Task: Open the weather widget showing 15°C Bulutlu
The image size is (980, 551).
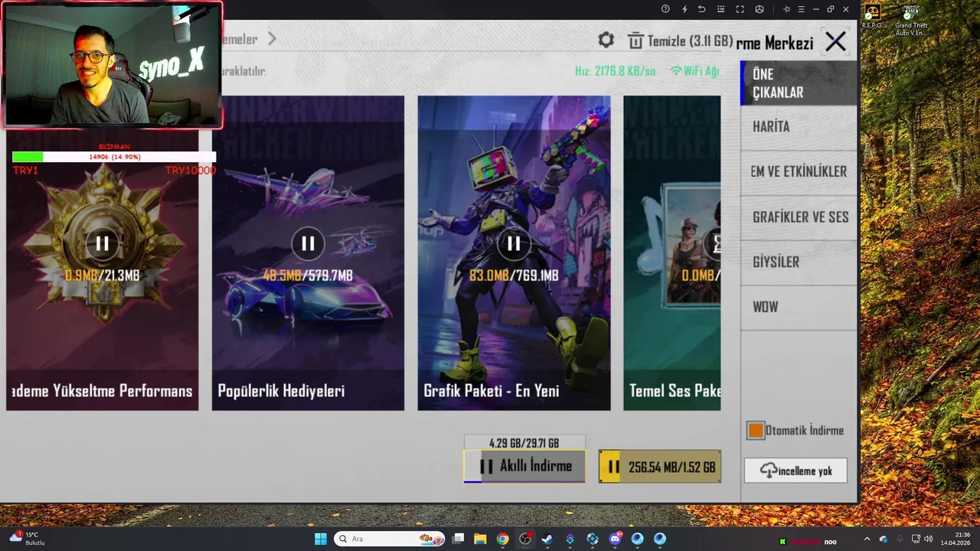Action: 28,539
